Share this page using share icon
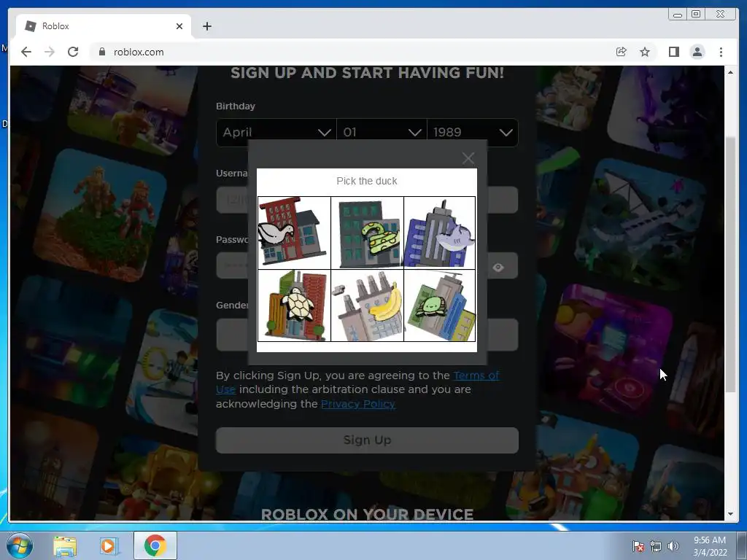This screenshot has width=747, height=560. click(x=622, y=52)
